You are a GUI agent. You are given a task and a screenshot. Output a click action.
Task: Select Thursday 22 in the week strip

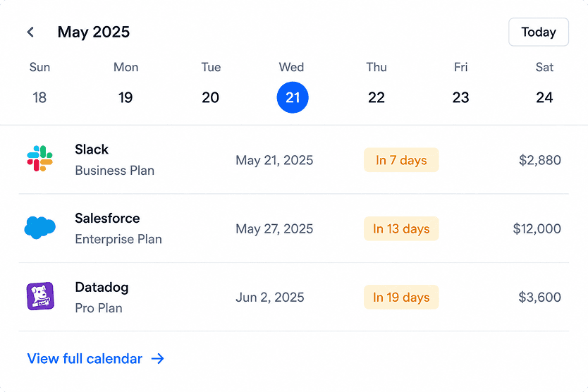tap(376, 97)
